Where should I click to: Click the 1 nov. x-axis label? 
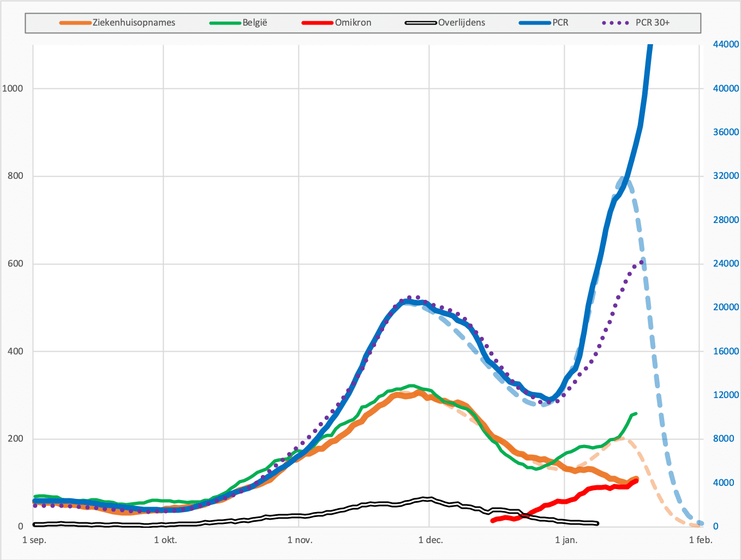tap(300, 540)
